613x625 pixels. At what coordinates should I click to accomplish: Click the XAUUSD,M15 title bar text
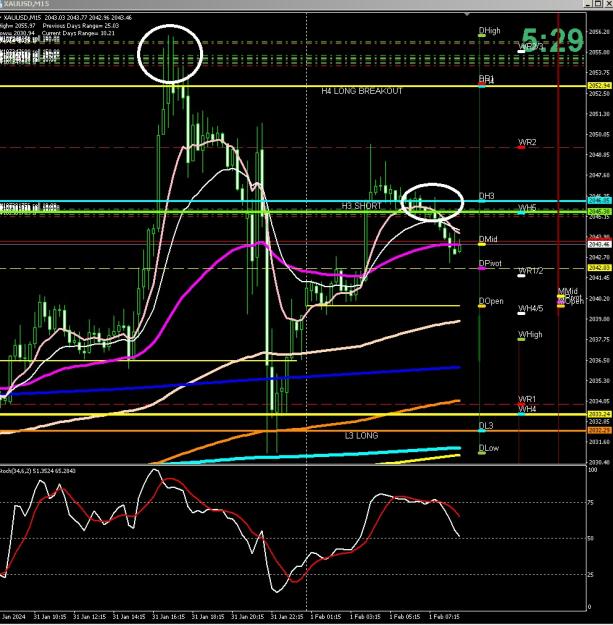point(26,4)
